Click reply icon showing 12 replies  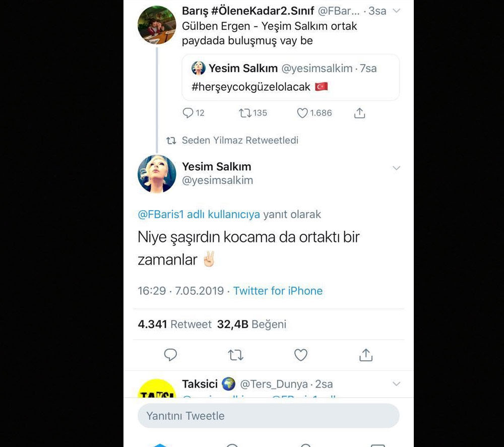[188, 113]
